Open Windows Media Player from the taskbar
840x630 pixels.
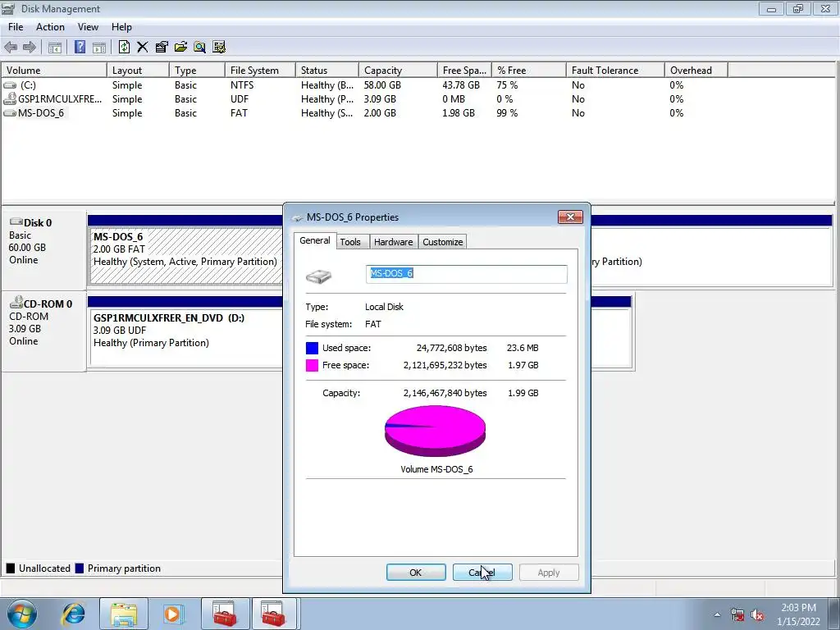(174, 614)
